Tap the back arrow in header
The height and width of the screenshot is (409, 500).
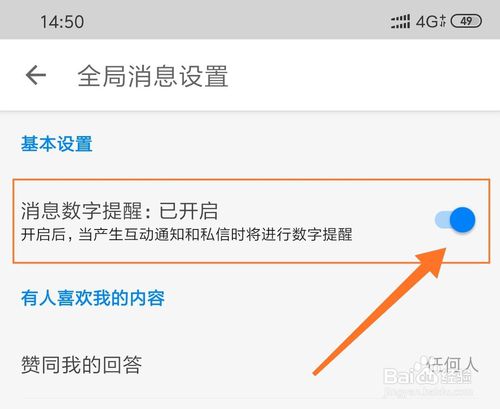36,75
